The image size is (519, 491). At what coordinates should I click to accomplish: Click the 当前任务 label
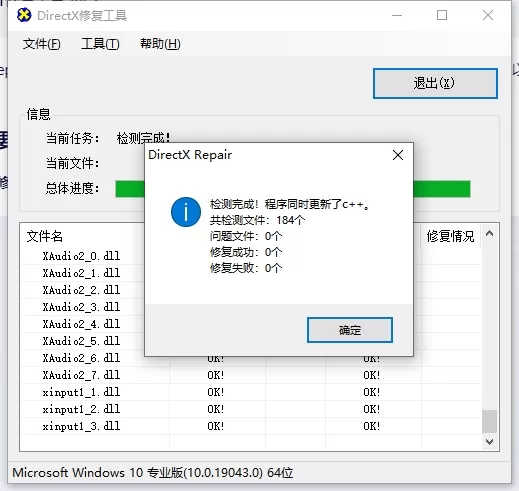tap(72, 138)
